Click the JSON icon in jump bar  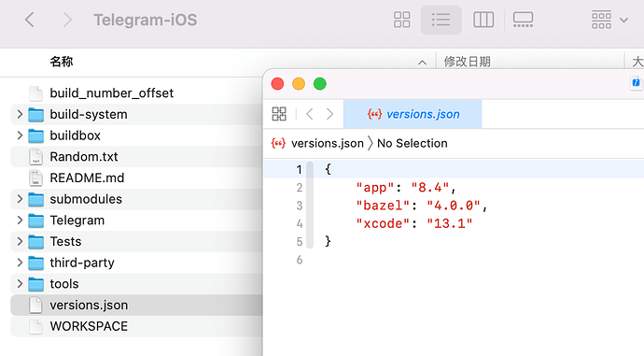[x=278, y=143]
